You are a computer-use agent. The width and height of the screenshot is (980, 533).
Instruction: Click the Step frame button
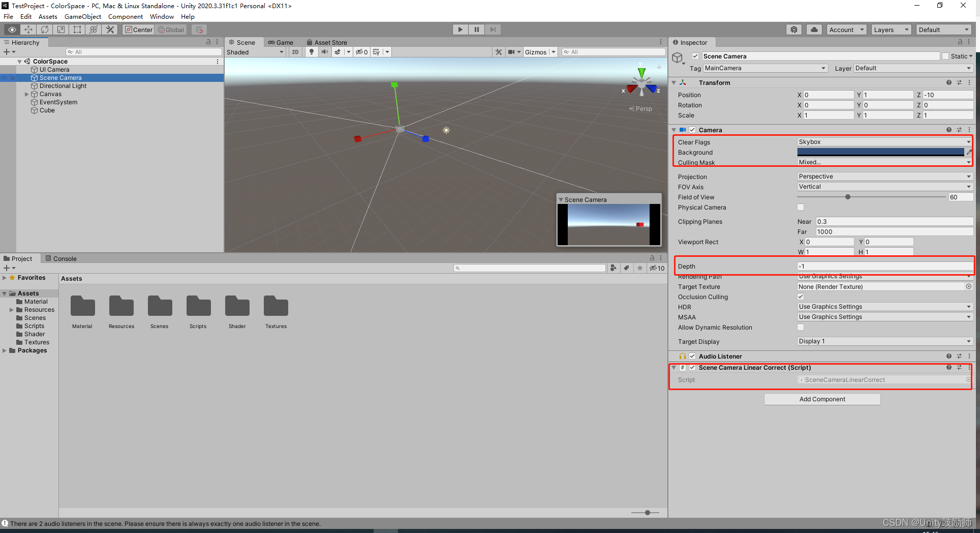tap(493, 29)
